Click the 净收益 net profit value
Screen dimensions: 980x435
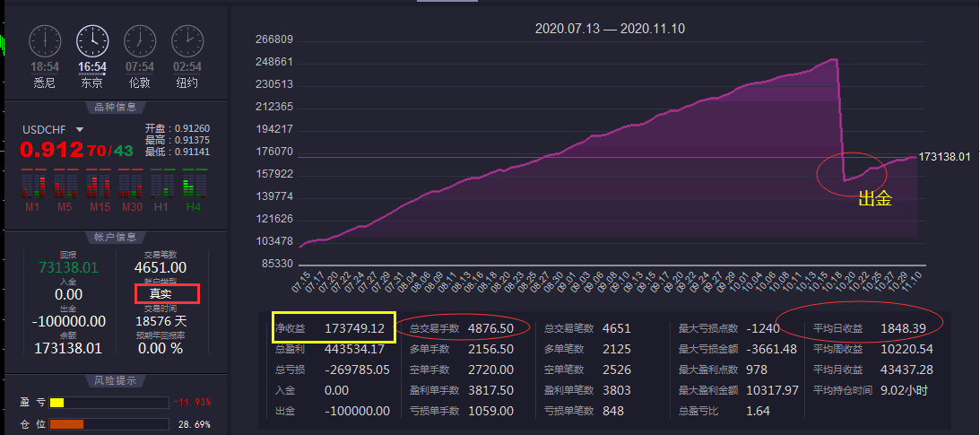(x=353, y=329)
